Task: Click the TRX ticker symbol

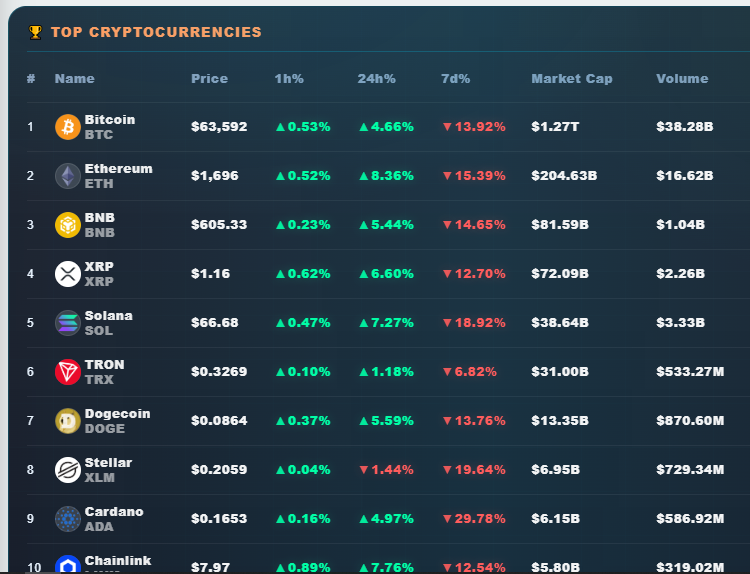Action: coord(99,380)
